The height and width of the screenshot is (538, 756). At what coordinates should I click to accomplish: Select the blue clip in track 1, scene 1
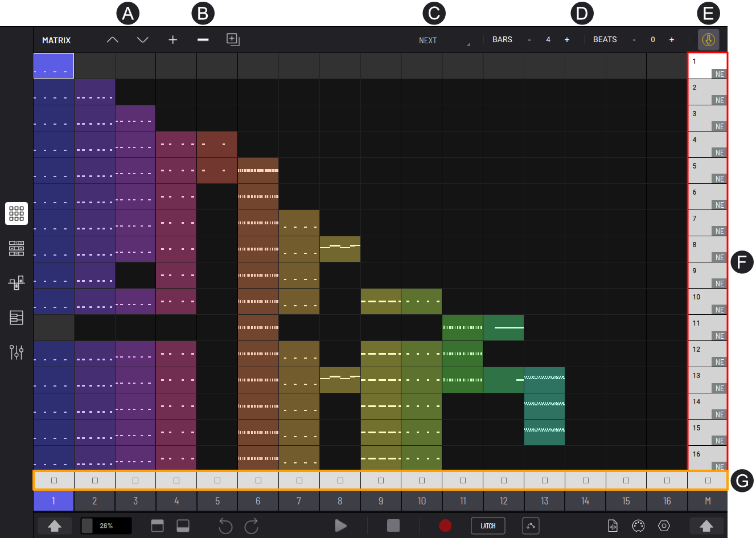pyautogui.click(x=54, y=66)
